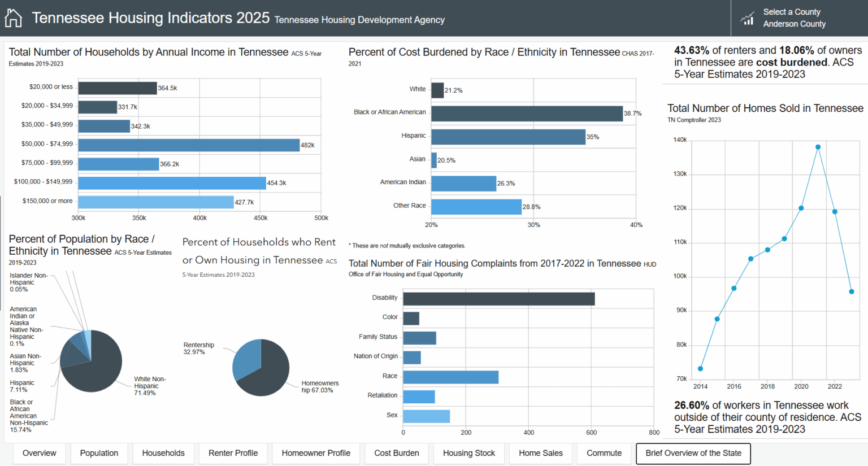Screen dimensions: 868x466
Task: Click the $50,000 - $74,999 income bar
Action: coord(189,145)
